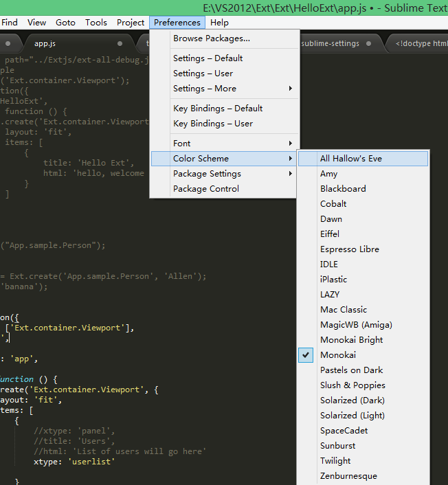The image size is (448, 485).
Task: Click Browse Packages... menu entry
Action: point(212,38)
